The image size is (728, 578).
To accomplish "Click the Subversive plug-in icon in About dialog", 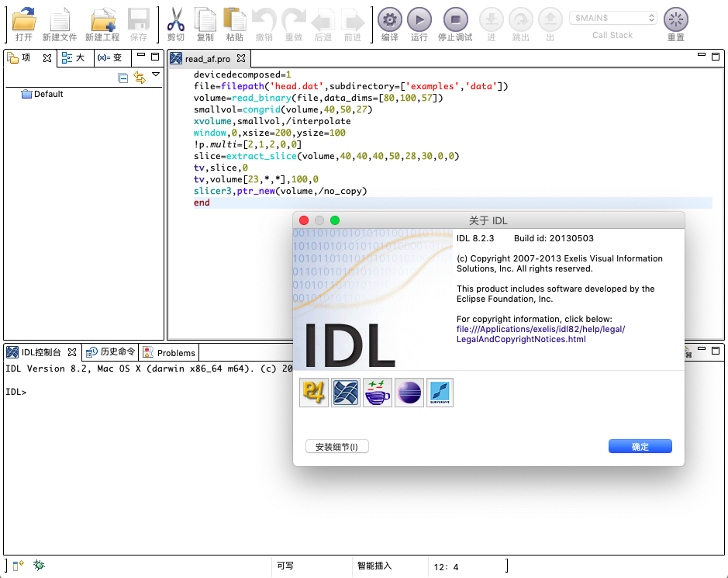I will coord(440,393).
